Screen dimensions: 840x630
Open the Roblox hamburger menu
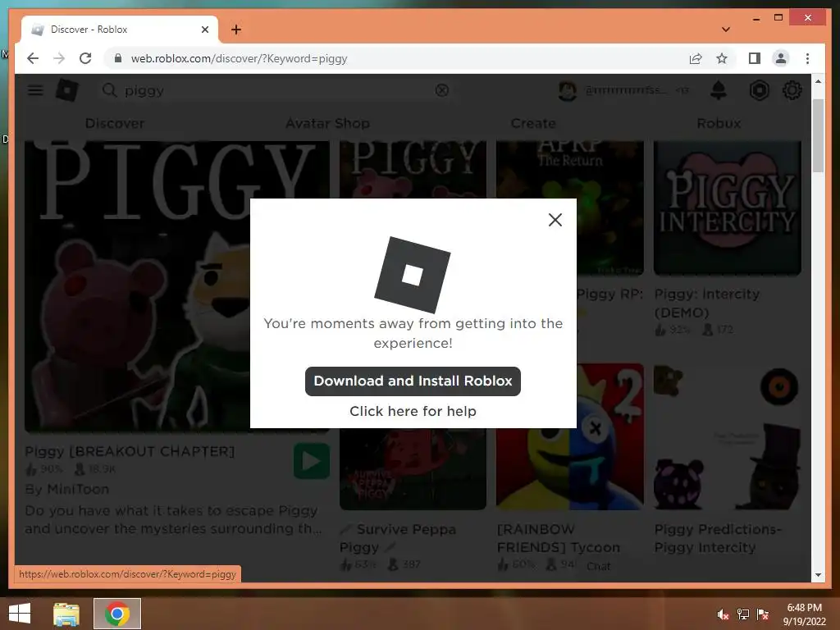point(35,90)
